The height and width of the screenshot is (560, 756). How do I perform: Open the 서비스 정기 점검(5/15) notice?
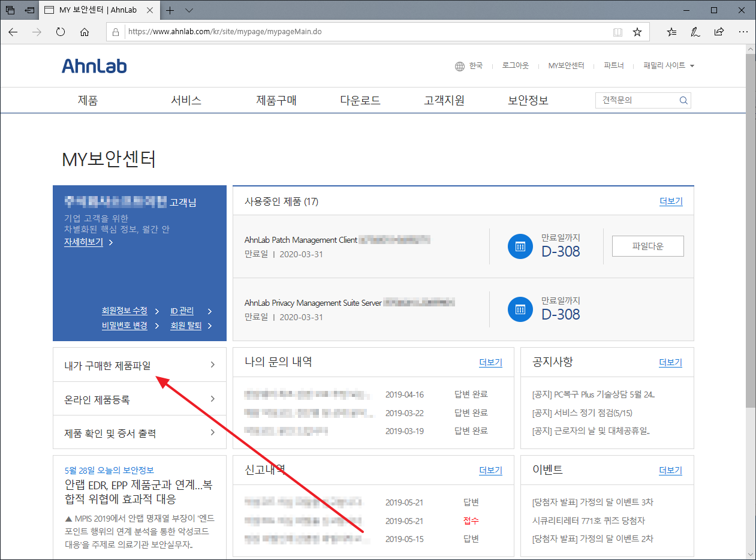click(x=582, y=413)
